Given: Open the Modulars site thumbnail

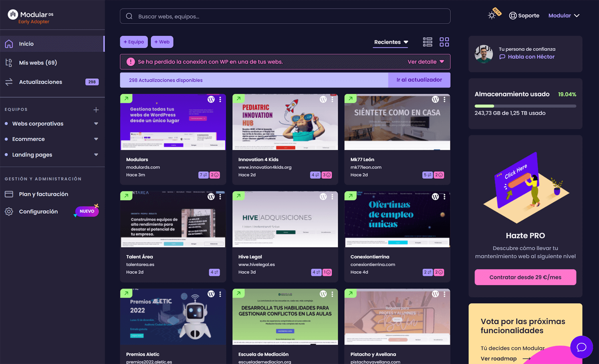Looking at the screenshot, I should 173,122.
